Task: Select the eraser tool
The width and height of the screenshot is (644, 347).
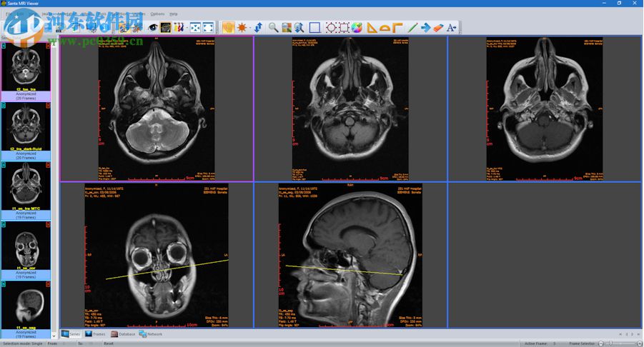Action: 438,27
